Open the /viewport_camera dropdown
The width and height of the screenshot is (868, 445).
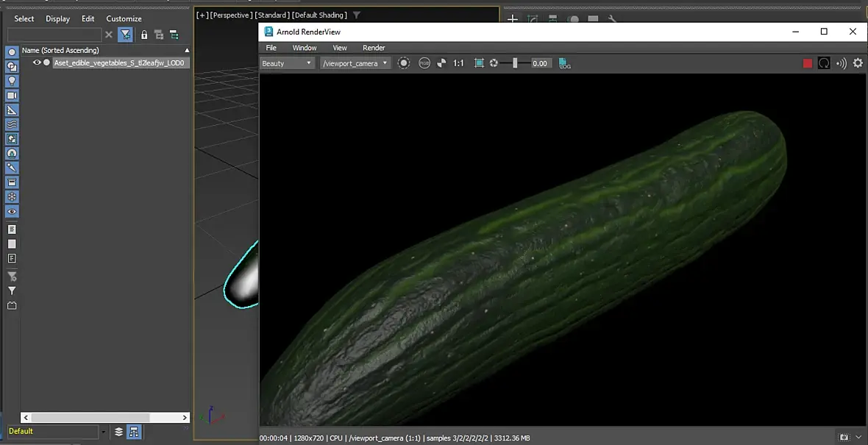355,63
